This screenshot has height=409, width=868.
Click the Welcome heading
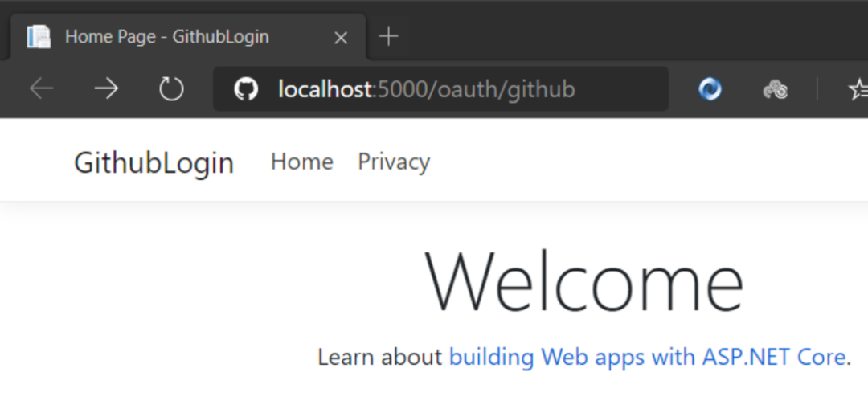click(584, 282)
